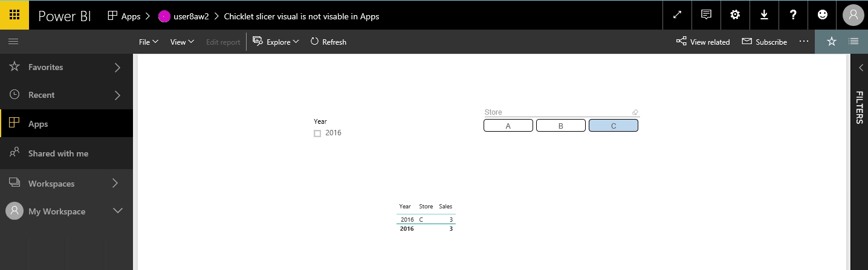This screenshot has height=270, width=868.
Task: Select store B chiclet
Action: pos(561,126)
